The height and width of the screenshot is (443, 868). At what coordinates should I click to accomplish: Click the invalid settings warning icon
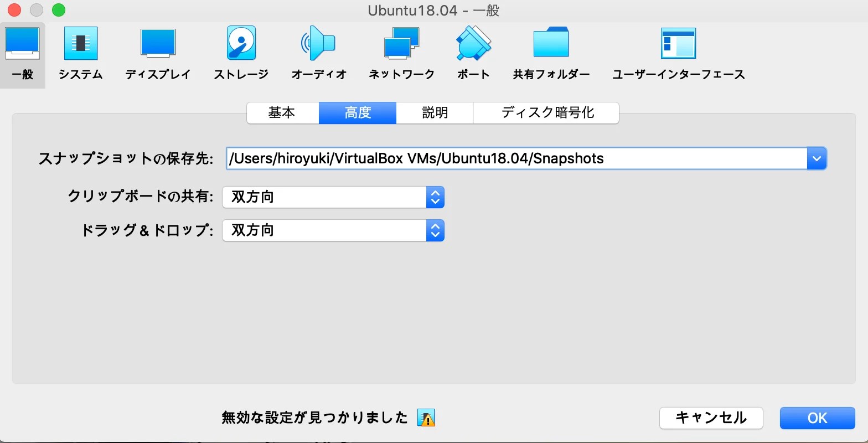(x=426, y=418)
